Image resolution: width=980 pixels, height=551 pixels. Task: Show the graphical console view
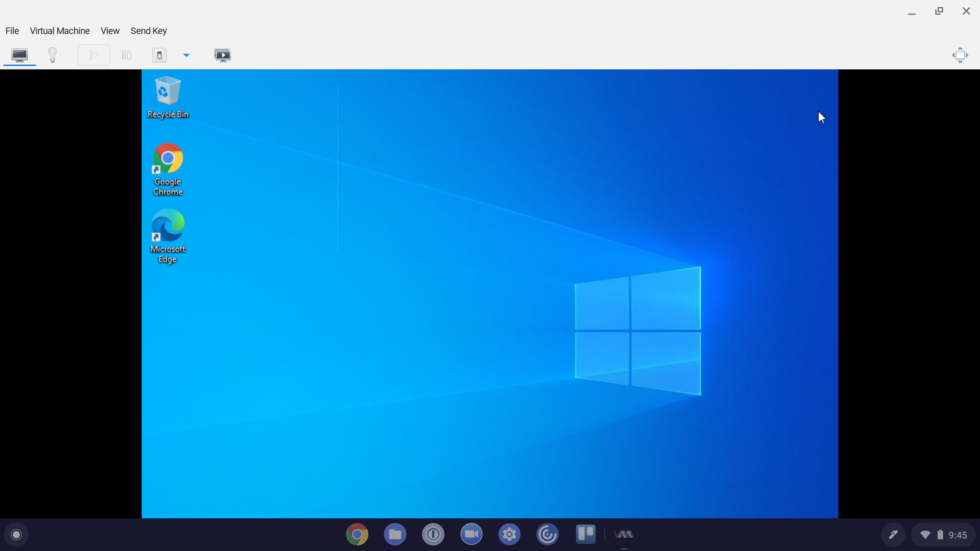19,55
